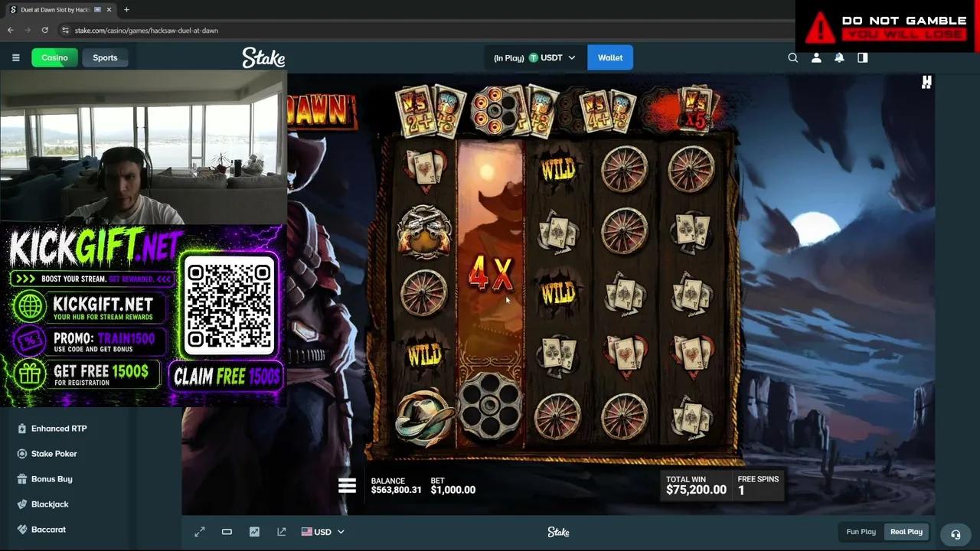Open the site search magnifier

pos(793,57)
